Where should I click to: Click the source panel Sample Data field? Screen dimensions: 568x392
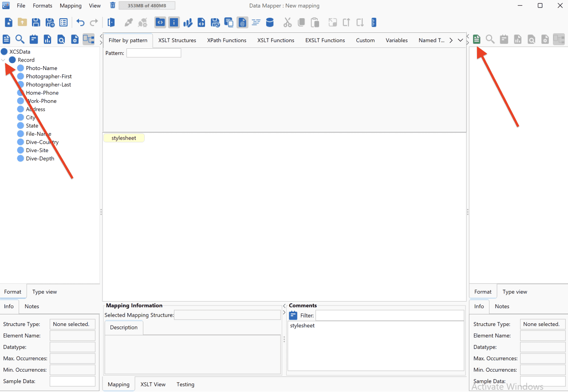[72, 381]
